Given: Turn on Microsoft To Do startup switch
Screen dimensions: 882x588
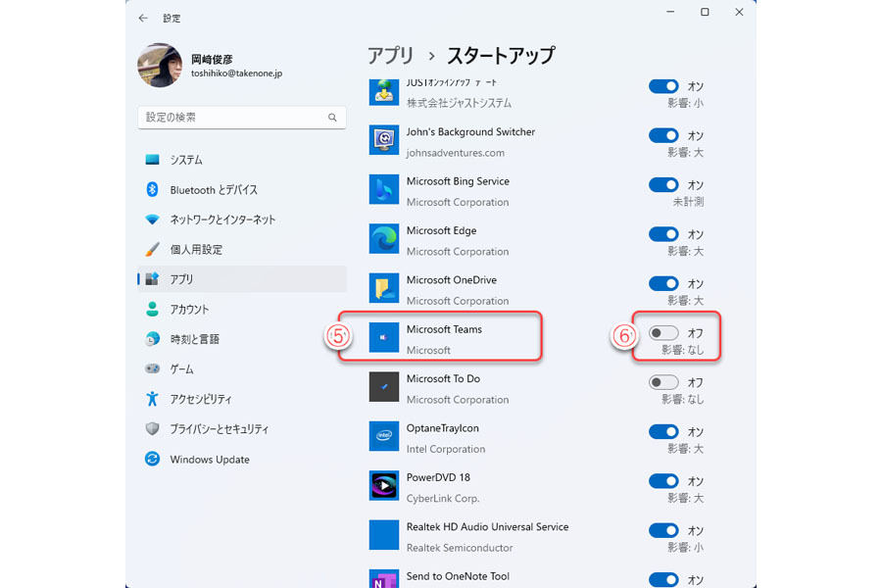Looking at the screenshot, I should [663, 382].
